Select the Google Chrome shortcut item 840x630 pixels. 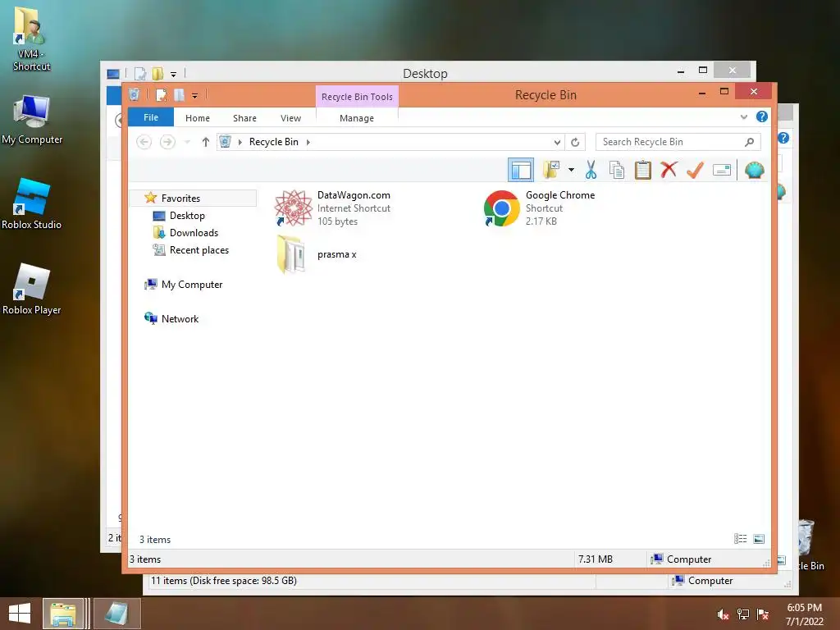coord(538,208)
